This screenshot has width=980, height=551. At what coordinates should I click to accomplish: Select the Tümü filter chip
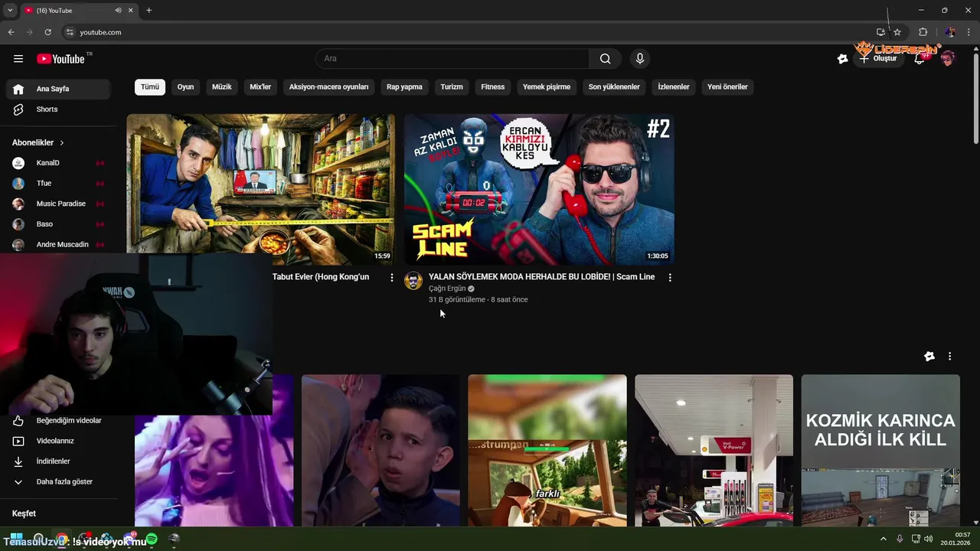[x=150, y=87]
